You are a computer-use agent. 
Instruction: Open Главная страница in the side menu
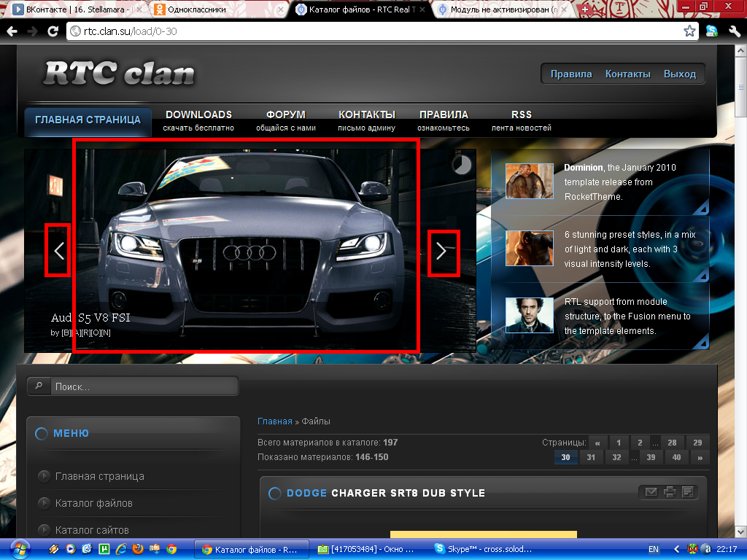pos(99,476)
